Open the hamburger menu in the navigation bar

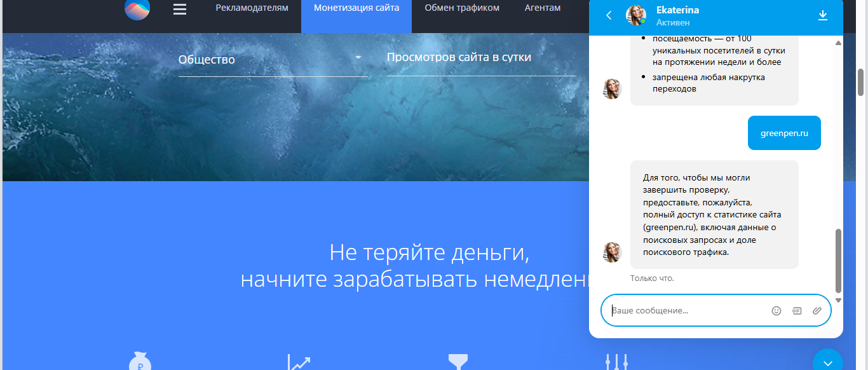point(179,10)
